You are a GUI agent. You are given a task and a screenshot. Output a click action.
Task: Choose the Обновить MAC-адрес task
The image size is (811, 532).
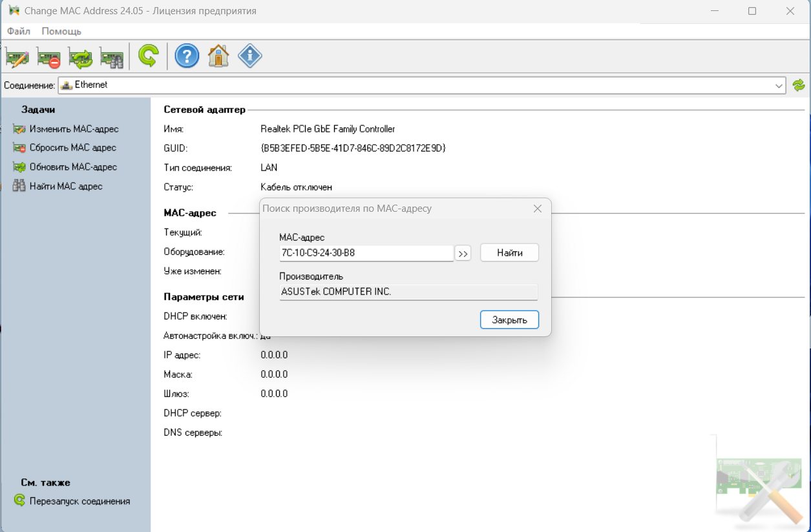(x=74, y=167)
